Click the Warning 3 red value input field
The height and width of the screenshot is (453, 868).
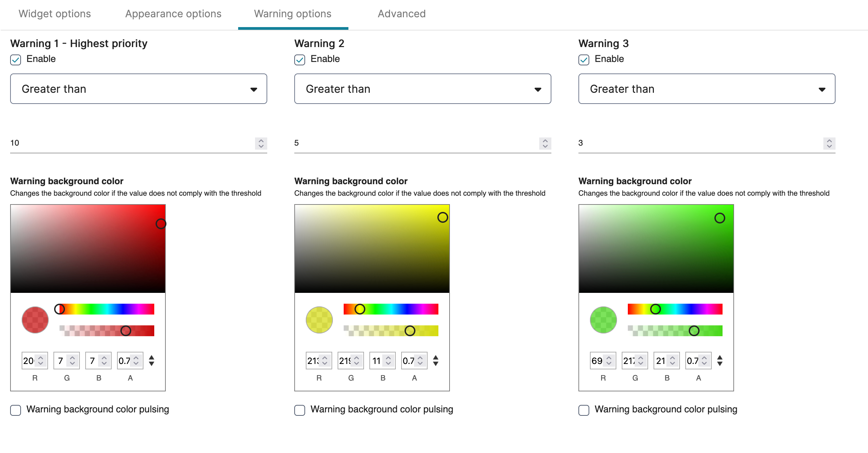pos(603,361)
